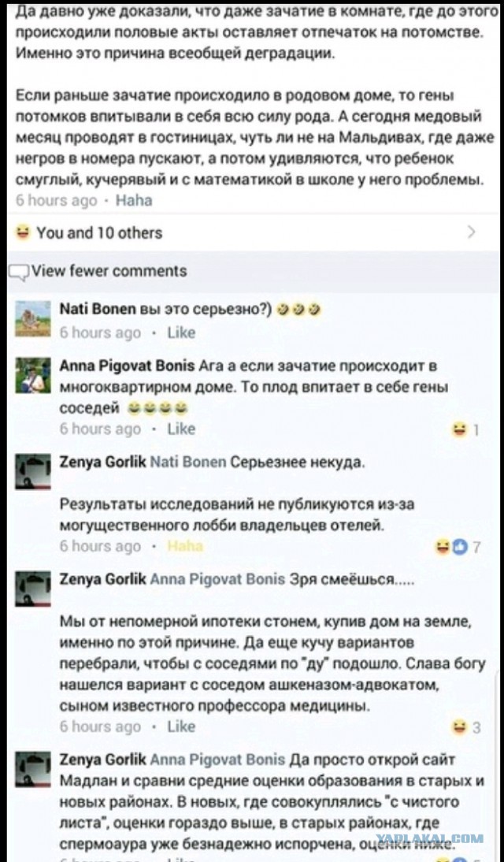Open Anna Pigovat Bonis's avatar
Image resolution: width=504 pixels, height=862 pixels.
(32, 375)
